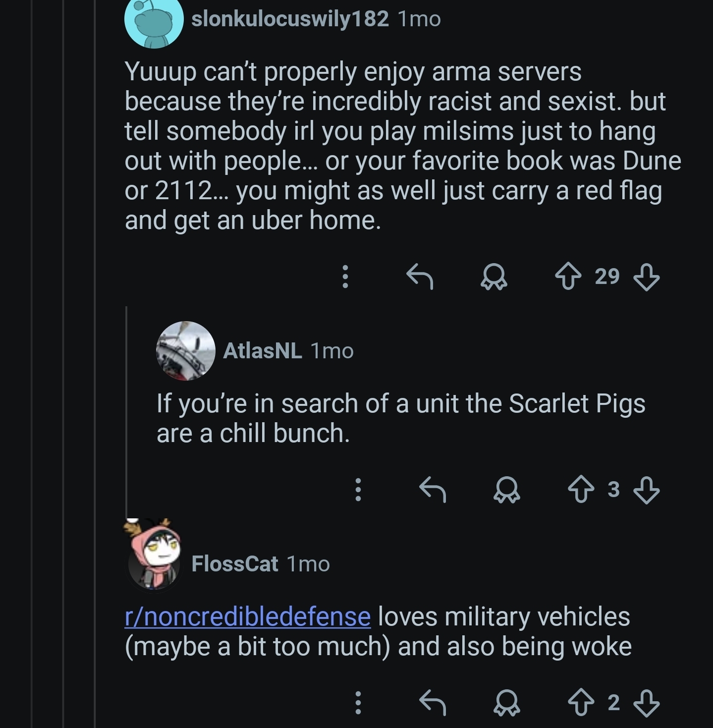Reply to slonkulocuswily182's comment
The image size is (713, 728).
[x=420, y=277]
